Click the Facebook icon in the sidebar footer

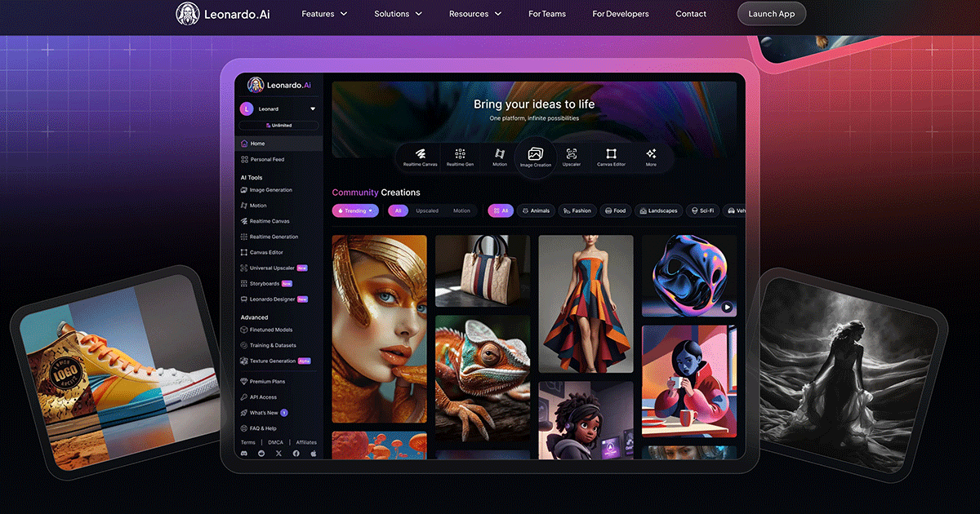(296, 453)
